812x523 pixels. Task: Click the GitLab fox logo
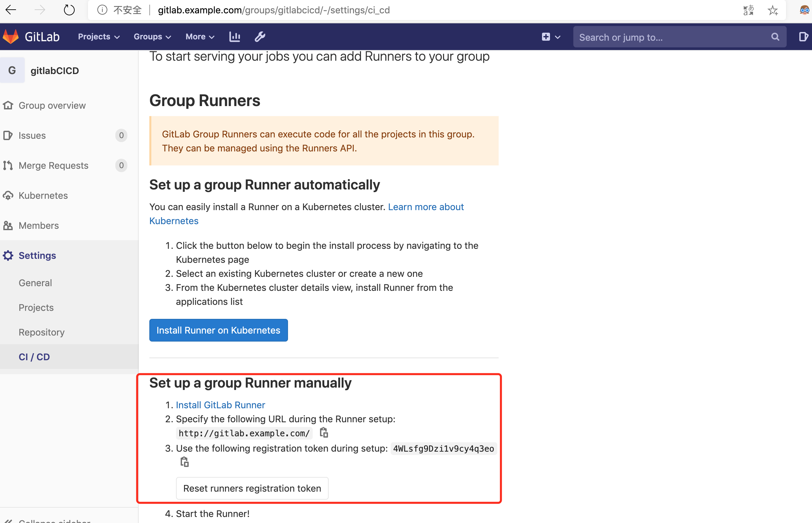11,37
